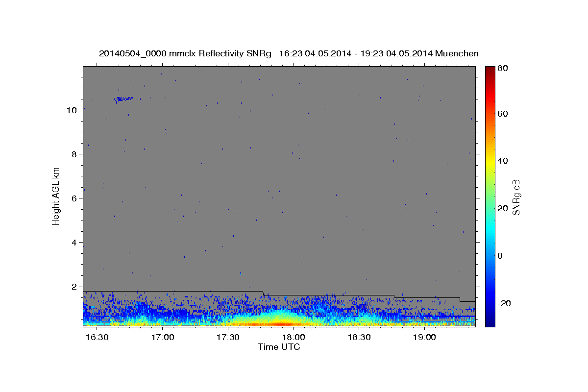This screenshot has width=588, height=392.
Task: Click the height tick label 8
Action: 74,154
